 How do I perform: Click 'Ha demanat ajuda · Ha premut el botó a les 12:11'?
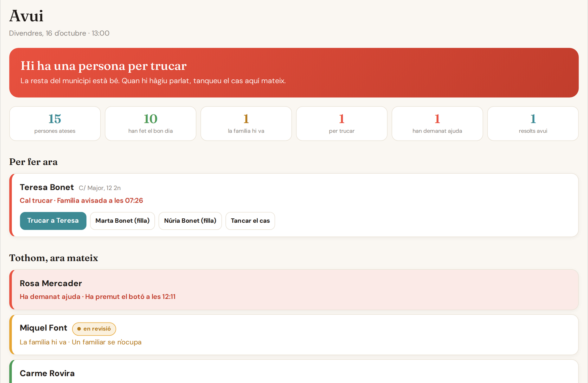pyautogui.click(x=97, y=297)
